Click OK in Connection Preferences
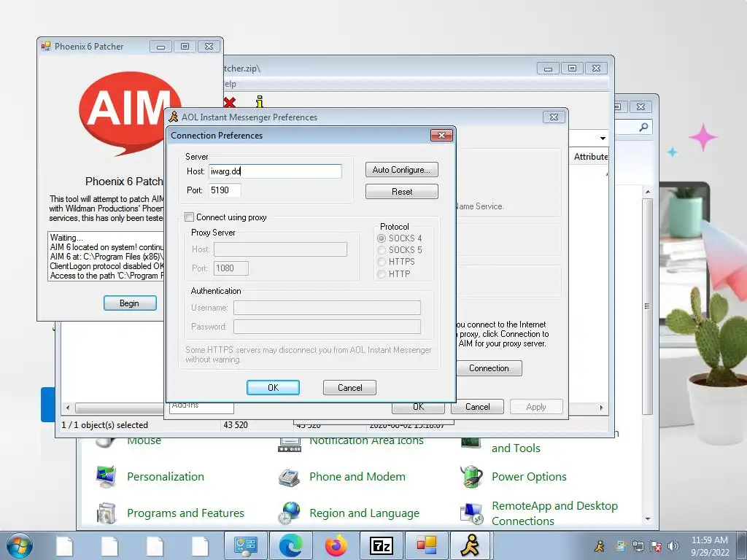The image size is (747, 560). tap(273, 388)
